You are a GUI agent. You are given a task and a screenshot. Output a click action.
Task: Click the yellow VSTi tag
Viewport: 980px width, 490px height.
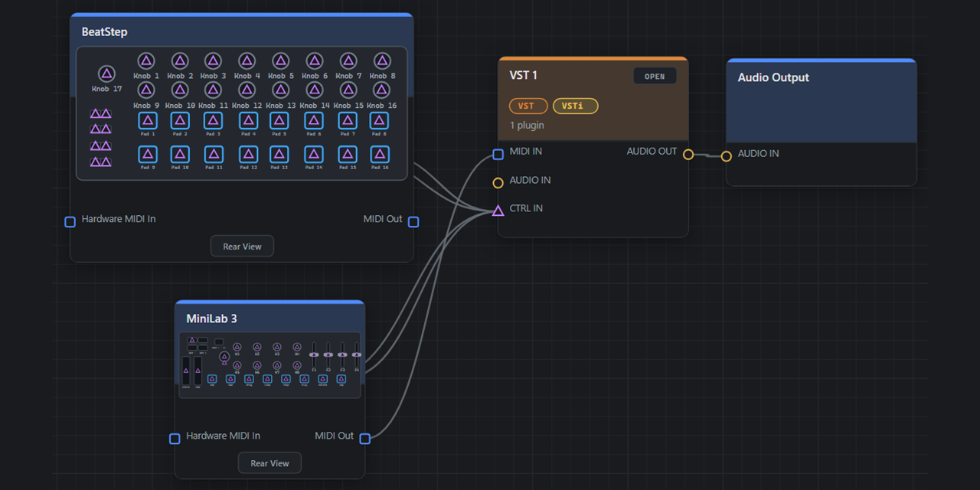click(x=575, y=106)
